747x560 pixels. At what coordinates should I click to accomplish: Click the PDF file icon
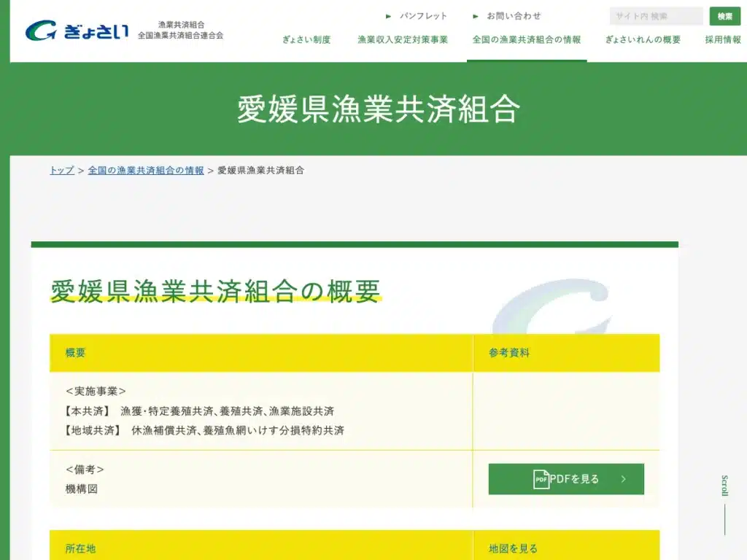click(x=541, y=479)
